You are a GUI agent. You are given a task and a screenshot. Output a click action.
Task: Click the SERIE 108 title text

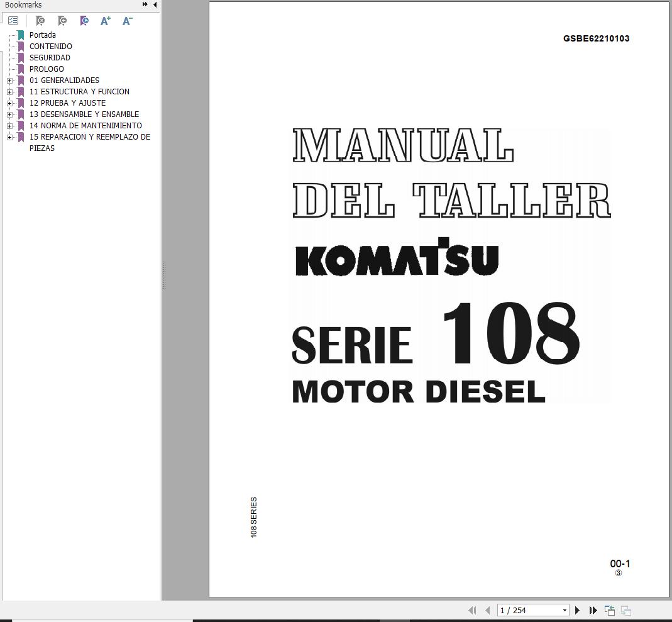436,333
